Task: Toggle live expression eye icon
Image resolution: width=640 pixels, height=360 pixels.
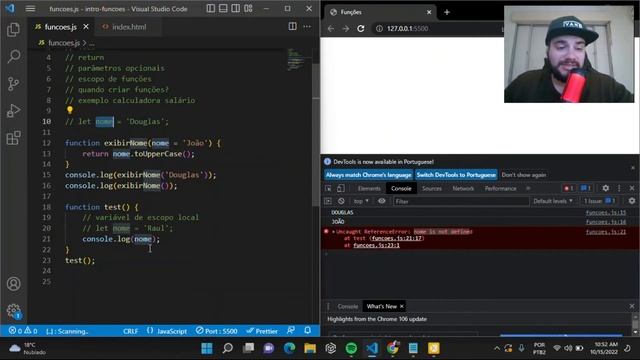Action: click(x=382, y=201)
